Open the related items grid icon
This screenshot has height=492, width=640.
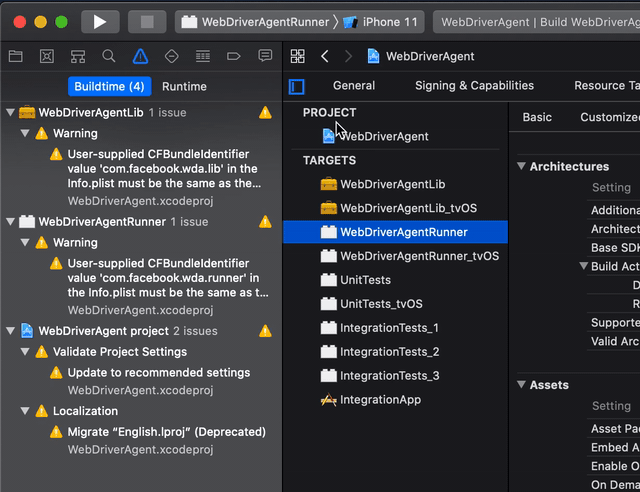click(x=298, y=56)
